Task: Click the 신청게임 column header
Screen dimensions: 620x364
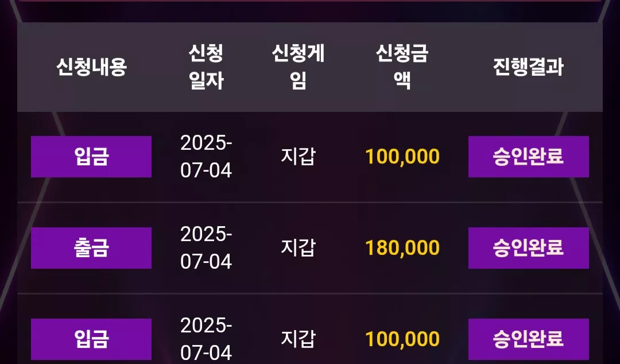Action: (x=298, y=67)
